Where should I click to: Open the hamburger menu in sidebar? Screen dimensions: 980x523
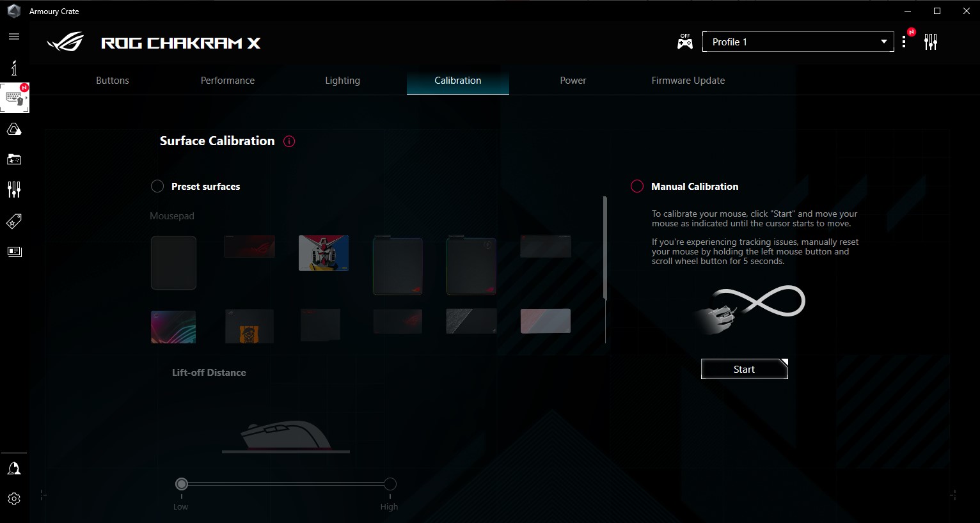pyautogui.click(x=14, y=36)
